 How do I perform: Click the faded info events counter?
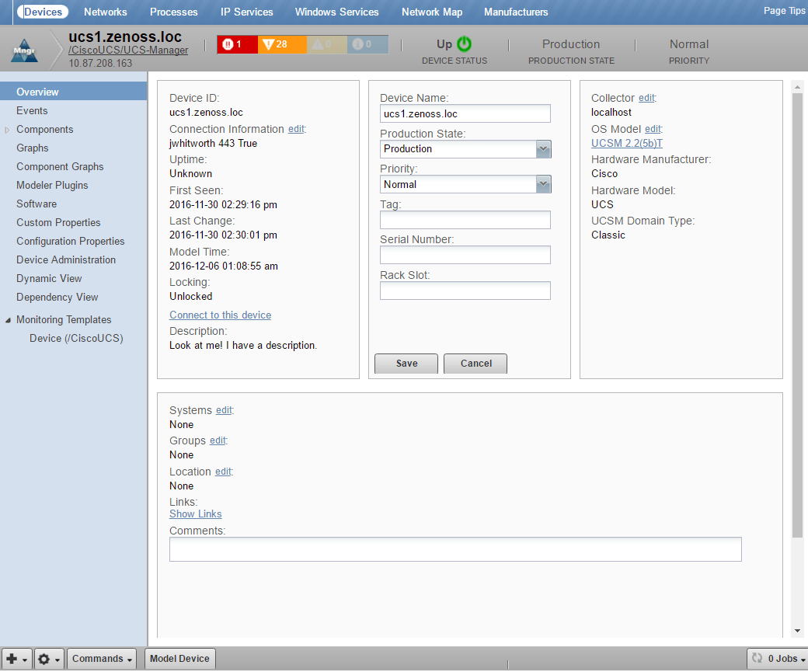point(367,44)
